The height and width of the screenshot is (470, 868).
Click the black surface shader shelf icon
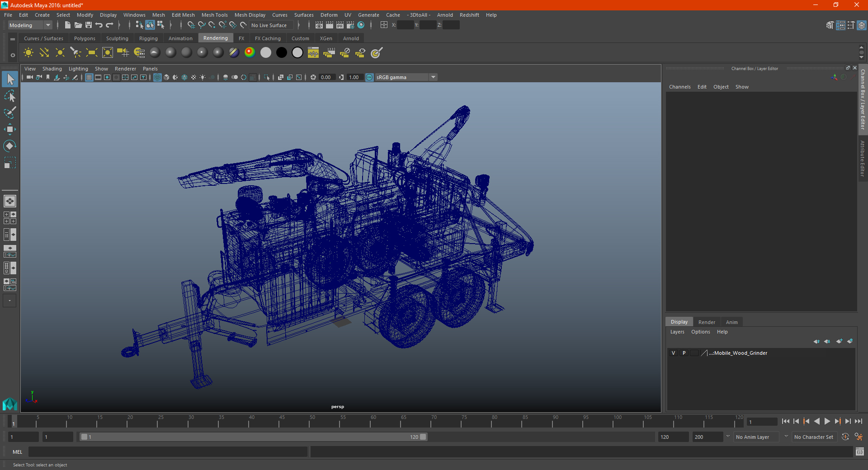click(x=282, y=53)
